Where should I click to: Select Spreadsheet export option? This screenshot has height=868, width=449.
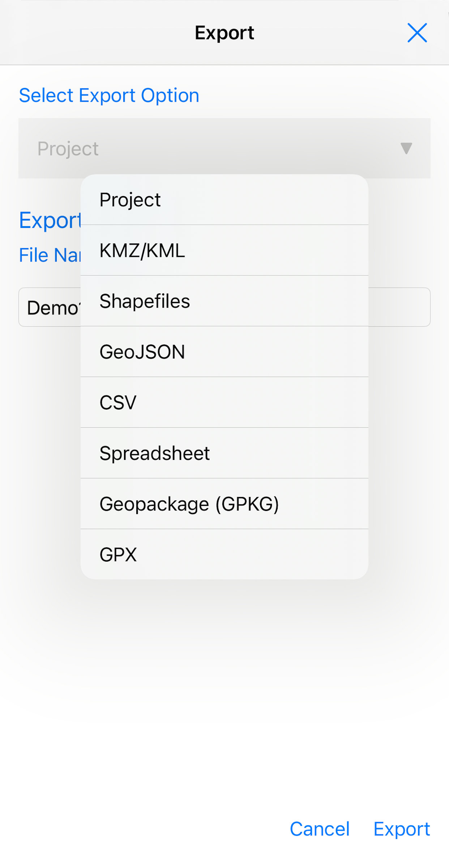click(x=224, y=453)
